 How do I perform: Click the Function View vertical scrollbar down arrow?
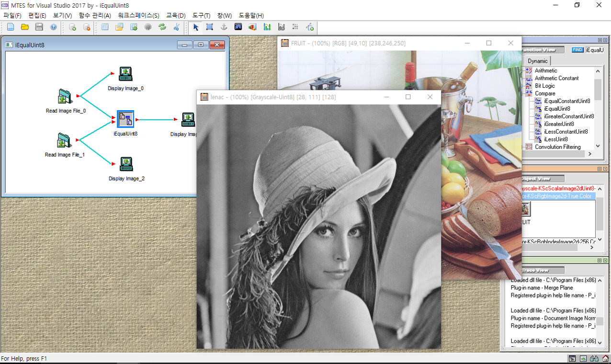(x=598, y=146)
